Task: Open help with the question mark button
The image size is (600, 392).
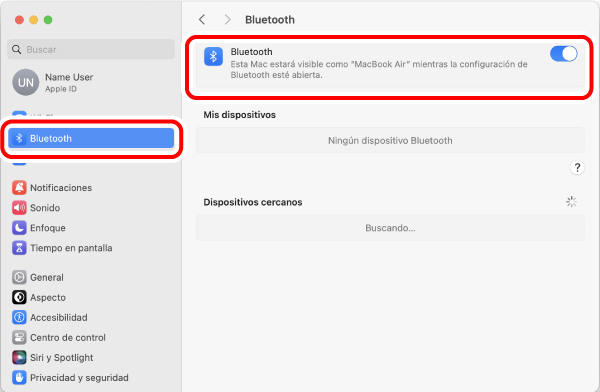Action: coord(577,168)
